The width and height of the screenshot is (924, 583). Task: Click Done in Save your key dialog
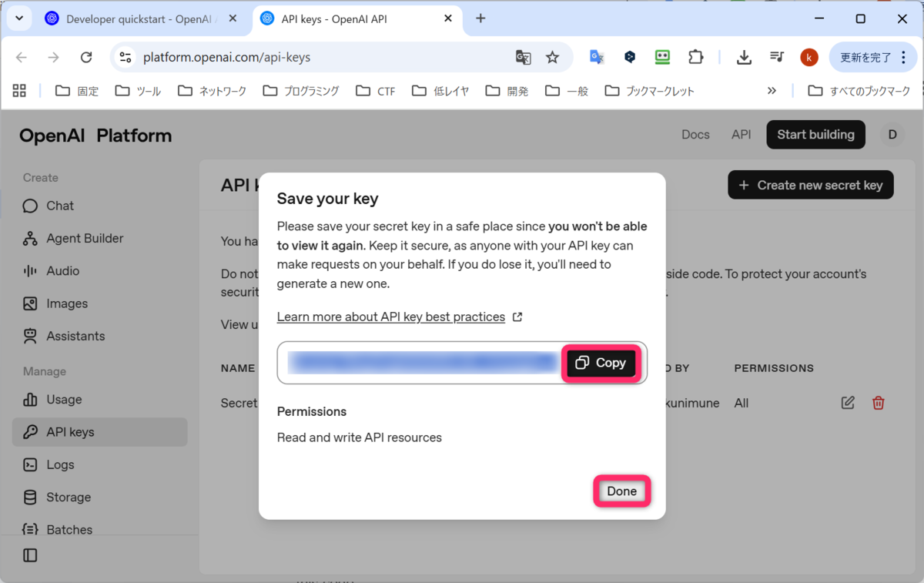[x=621, y=491]
